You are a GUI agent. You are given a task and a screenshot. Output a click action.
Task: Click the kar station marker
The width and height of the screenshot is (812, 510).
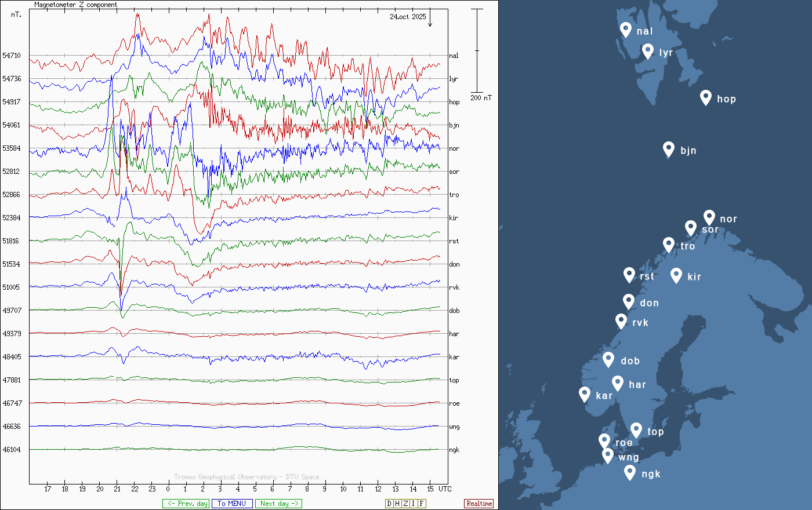(585, 394)
